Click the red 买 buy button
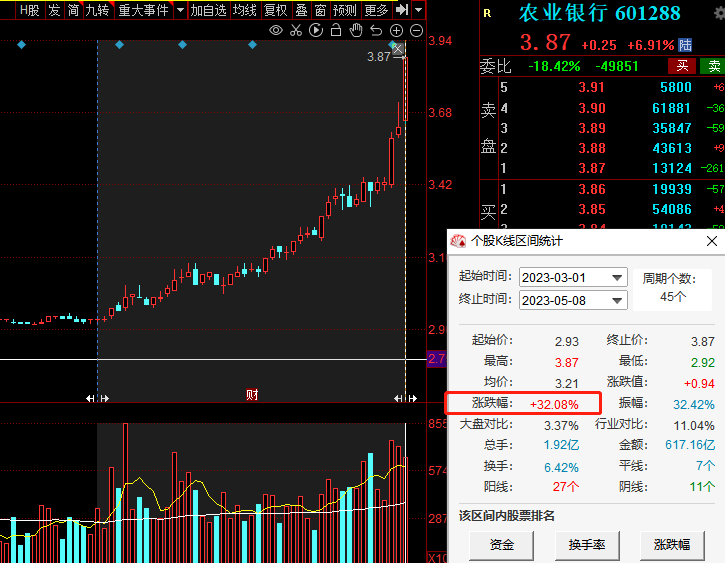 [682, 66]
